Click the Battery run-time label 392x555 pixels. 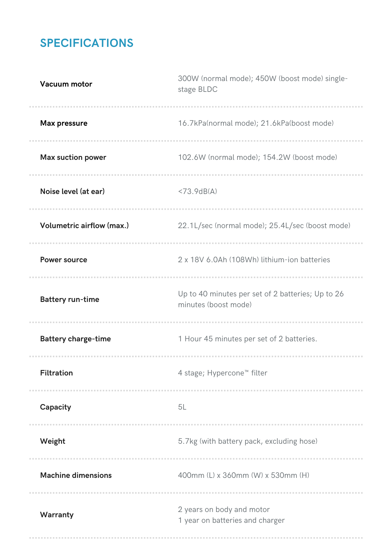[x=70, y=299]
